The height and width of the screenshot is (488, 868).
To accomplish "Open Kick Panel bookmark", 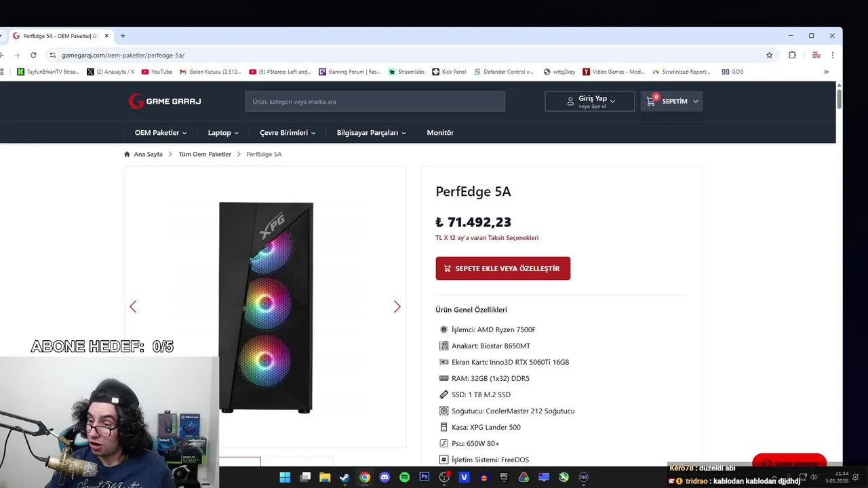I will pyautogui.click(x=449, y=71).
